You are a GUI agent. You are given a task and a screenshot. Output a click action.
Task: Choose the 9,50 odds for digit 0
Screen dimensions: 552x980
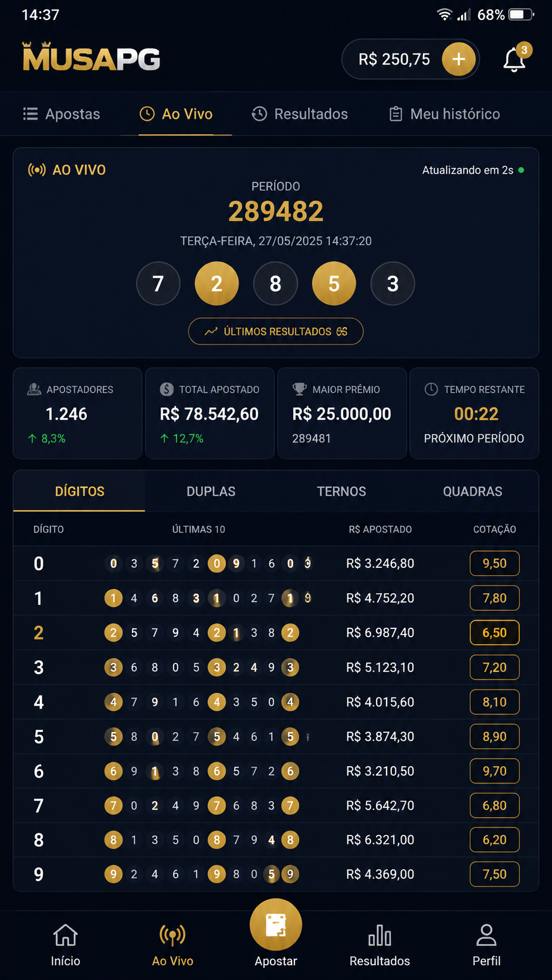pyautogui.click(x=495, y=563)
